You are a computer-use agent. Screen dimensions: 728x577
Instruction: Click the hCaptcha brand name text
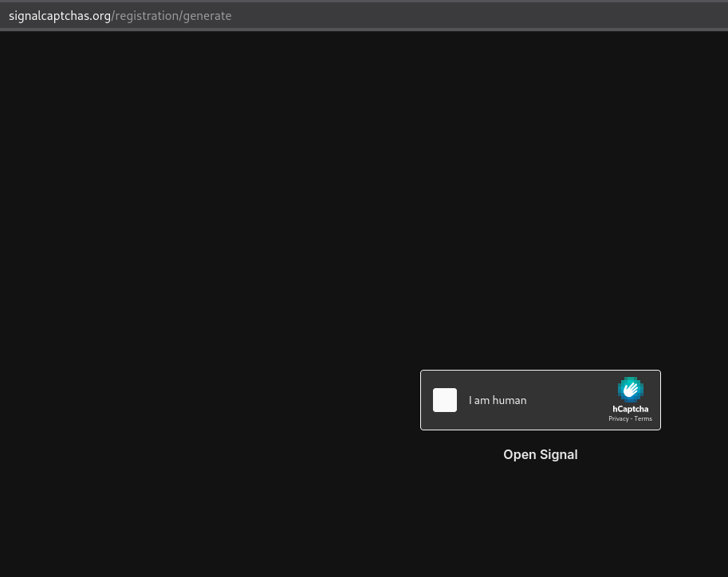630,409
